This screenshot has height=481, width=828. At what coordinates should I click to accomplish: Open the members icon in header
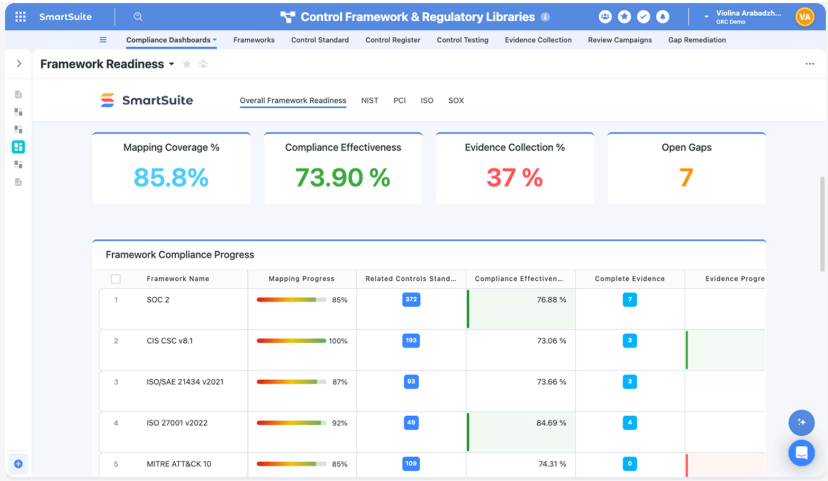point(605,17)
